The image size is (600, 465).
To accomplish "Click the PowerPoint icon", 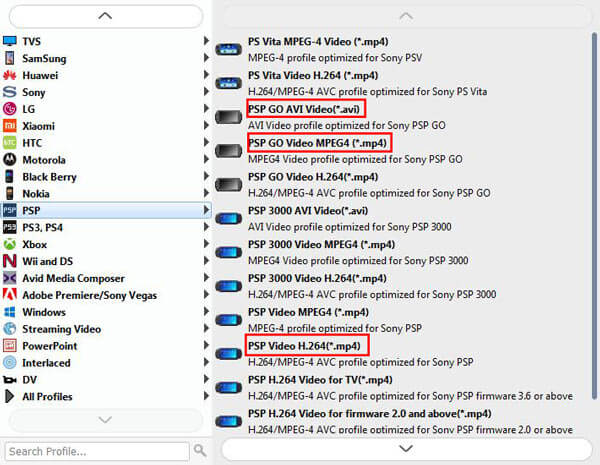I will [10, 346].
